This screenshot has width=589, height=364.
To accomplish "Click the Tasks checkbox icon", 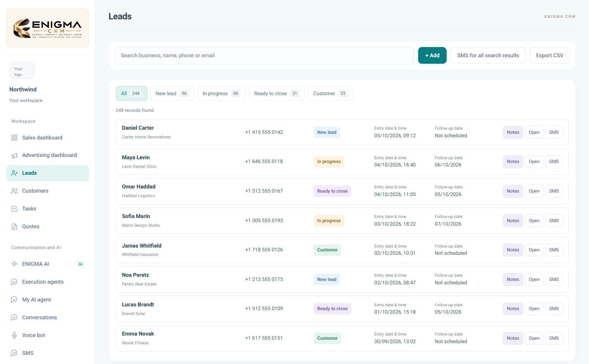I will [14, 209].
